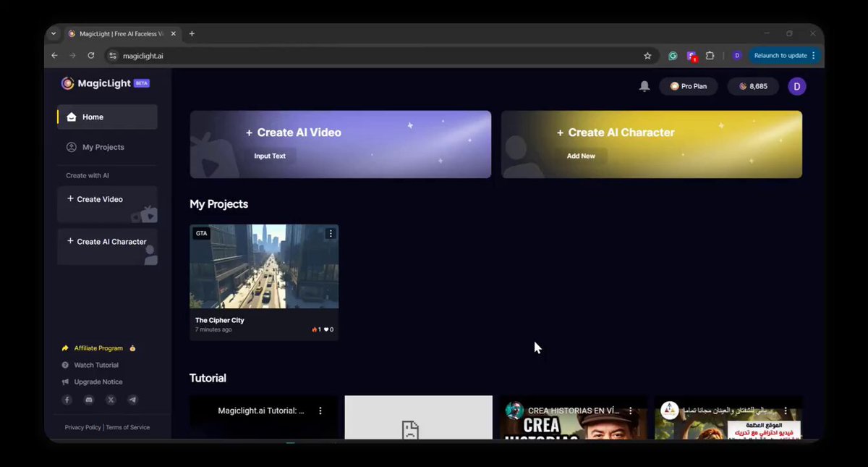Click the My Projects person icon

(71, 147)
